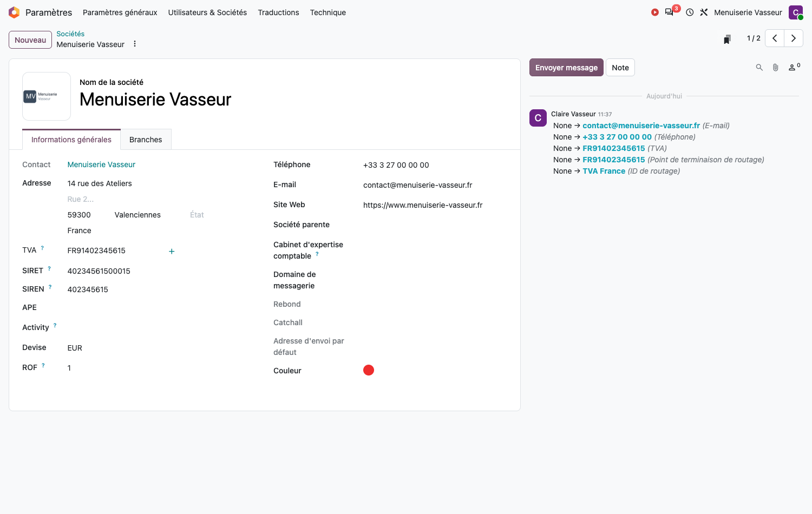Expand the Utilisateurs & Sociétés menu
Viewport: 812px width, 514px height.
[207, 12]
